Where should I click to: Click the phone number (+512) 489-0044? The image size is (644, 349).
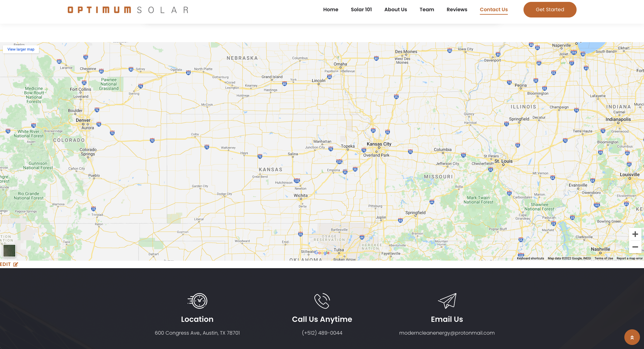[x=322, y=333]
